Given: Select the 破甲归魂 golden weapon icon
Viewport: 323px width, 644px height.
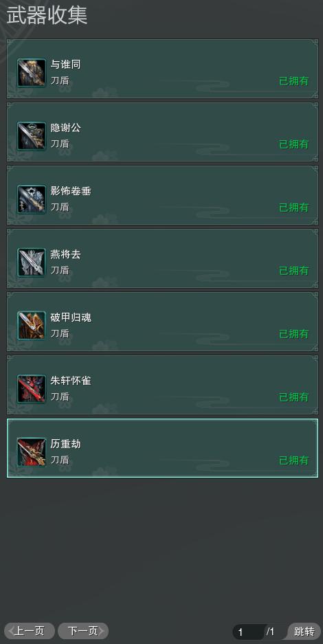Looking at the screenshot, I should [x=32, y=326].
